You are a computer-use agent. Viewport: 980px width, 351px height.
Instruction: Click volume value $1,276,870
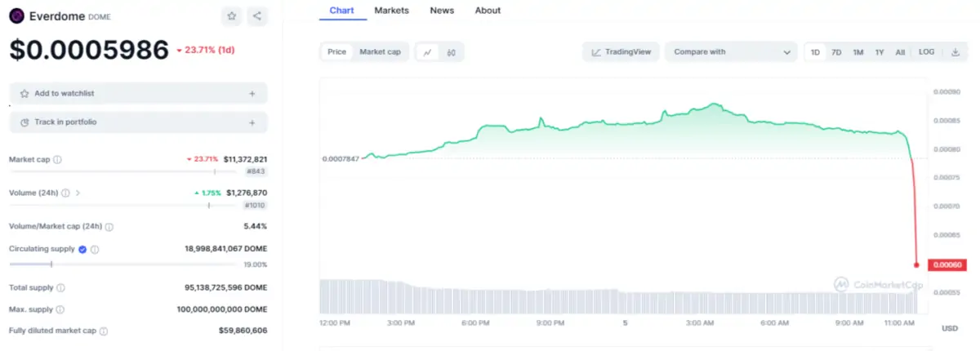point(247,193)
